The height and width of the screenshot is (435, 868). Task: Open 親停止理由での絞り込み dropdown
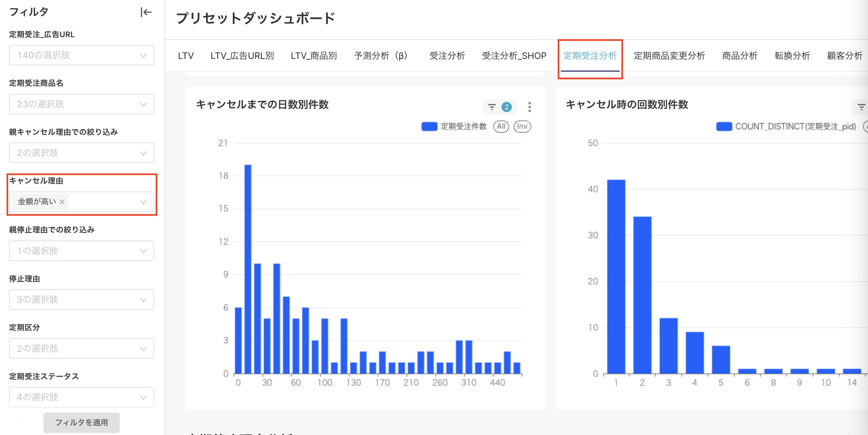point(82,251)
